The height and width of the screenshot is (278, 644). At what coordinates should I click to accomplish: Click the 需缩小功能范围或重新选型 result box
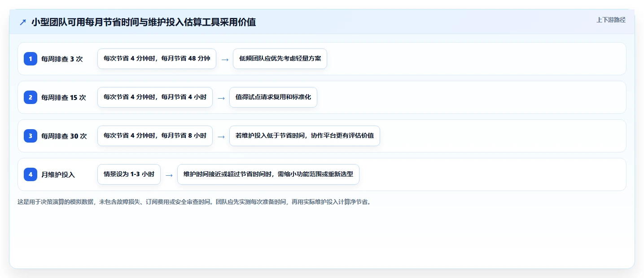coord(268,174)
